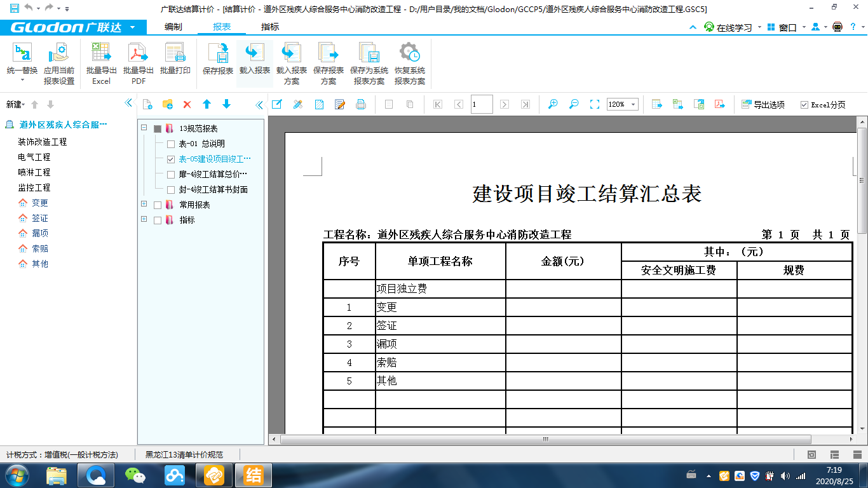Click 导出选项 button
Viewport: 868px width, 488px height.
[763, 105]
